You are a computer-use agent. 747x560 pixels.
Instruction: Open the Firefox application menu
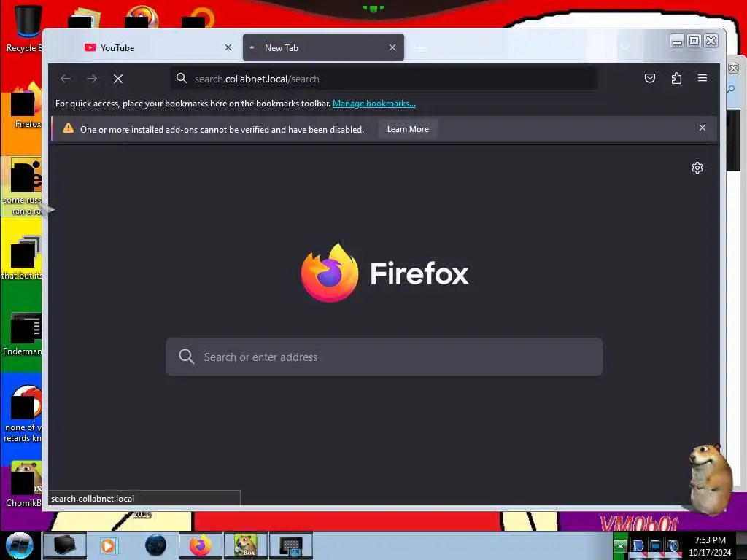point(703,78)
